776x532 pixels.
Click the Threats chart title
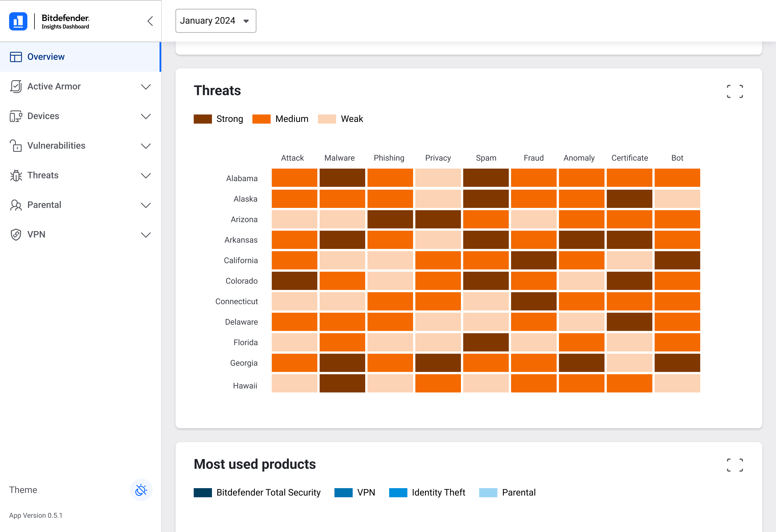coord(217,90)
